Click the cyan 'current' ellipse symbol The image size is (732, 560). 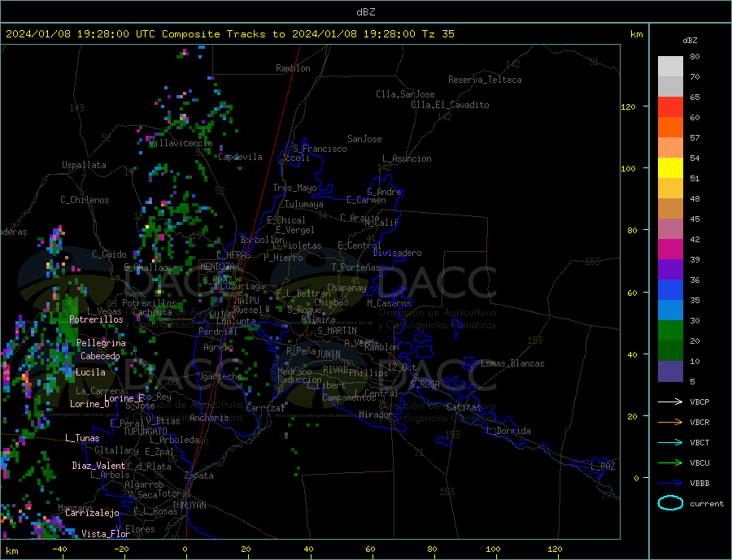(x=670, y=503)
